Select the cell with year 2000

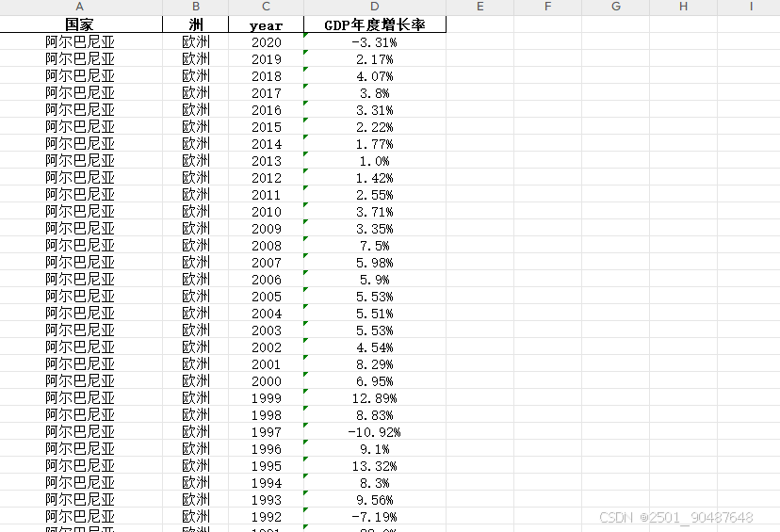pos(267,380)
